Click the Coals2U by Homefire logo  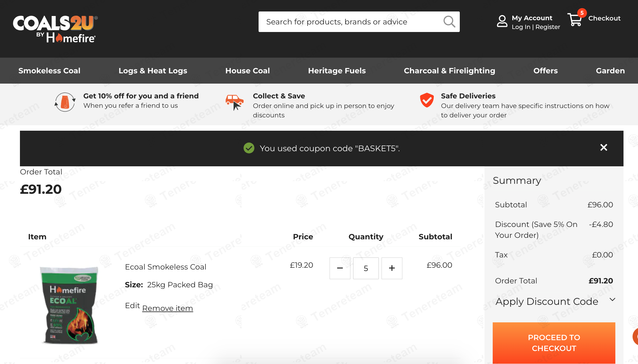55,29
